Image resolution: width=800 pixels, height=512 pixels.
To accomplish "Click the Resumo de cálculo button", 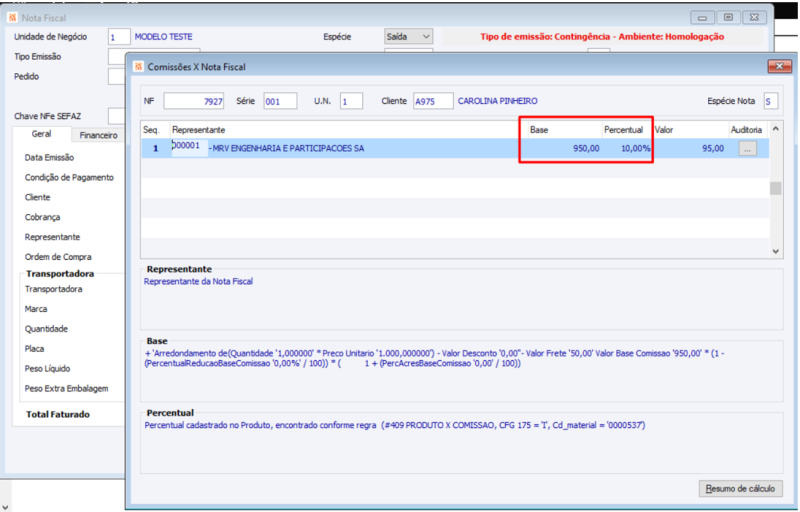I will [740, 489].
